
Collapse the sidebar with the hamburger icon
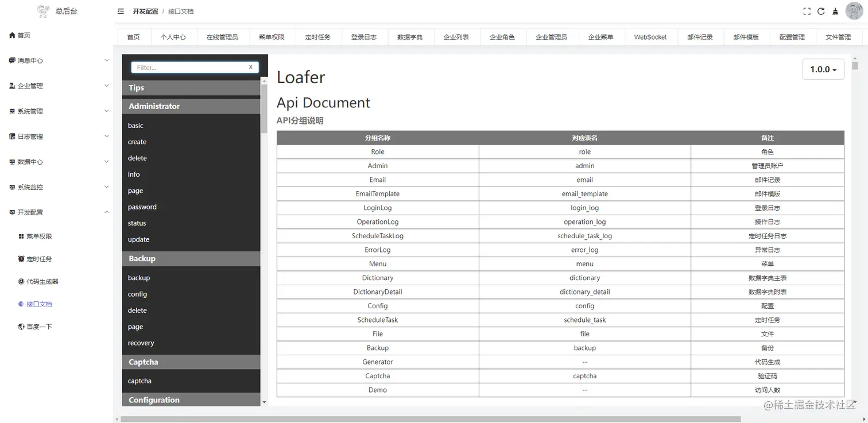click(x=120, y=11)
